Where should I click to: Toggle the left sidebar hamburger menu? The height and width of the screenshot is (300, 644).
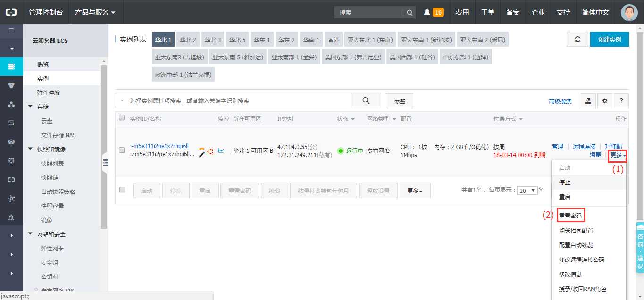pyautogui.click(x=11, y=31)
